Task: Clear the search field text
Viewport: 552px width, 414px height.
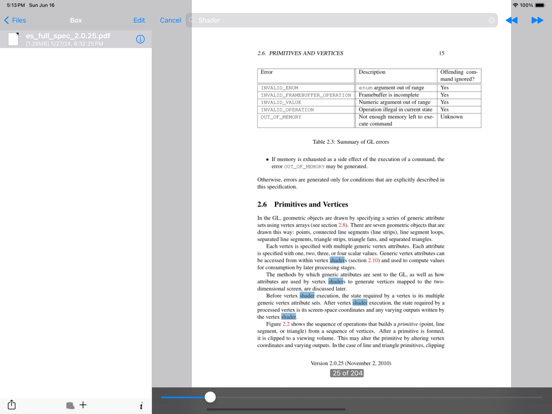Action: click(491, 20)
